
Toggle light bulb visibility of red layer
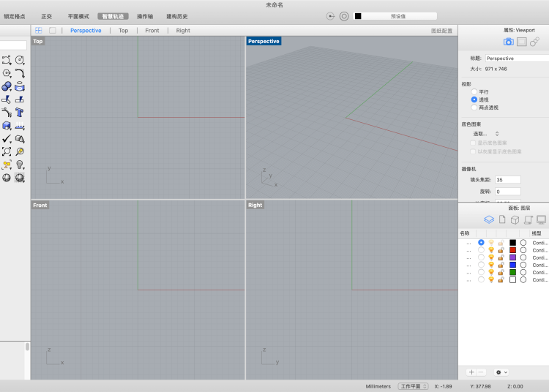click(x=491, y=250)
